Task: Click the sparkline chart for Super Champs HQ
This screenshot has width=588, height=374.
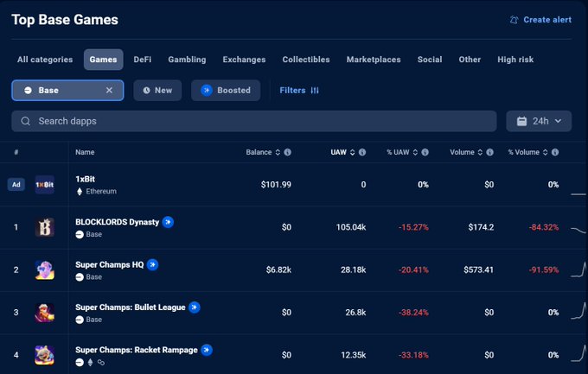Action: (578, 269)
